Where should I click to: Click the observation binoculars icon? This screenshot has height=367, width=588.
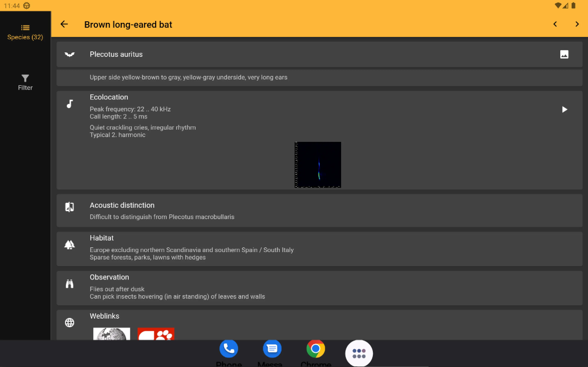pyautogui.click(x=69, y=284)
